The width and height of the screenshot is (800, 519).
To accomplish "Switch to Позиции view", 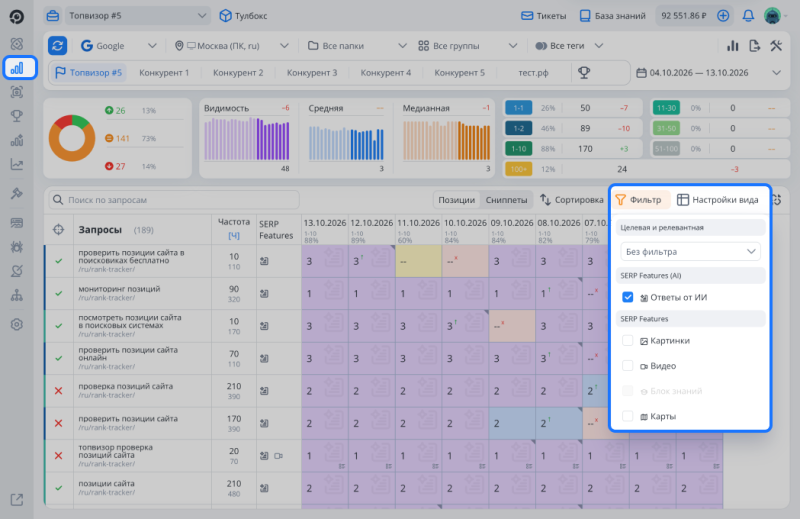I will point(457,200).
